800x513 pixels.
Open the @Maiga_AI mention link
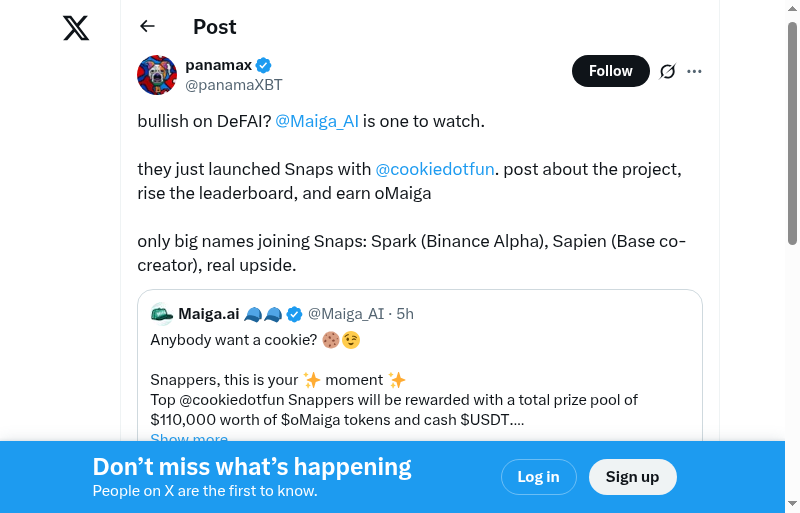click(x=316, y=121)
